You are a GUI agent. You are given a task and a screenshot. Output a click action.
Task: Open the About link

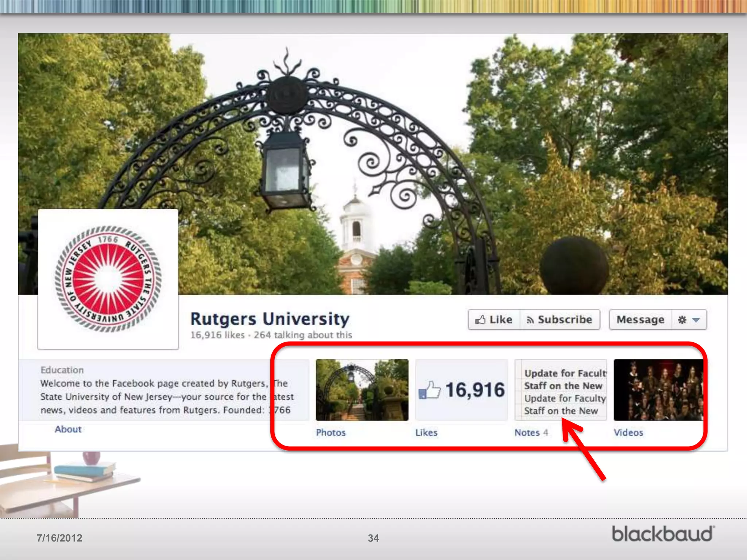pos(68,429)
